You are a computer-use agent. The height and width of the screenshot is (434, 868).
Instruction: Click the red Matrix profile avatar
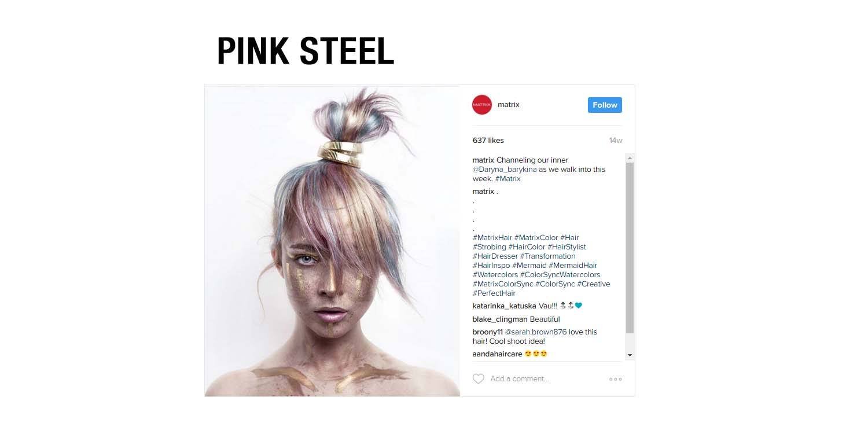click(482, 105)
